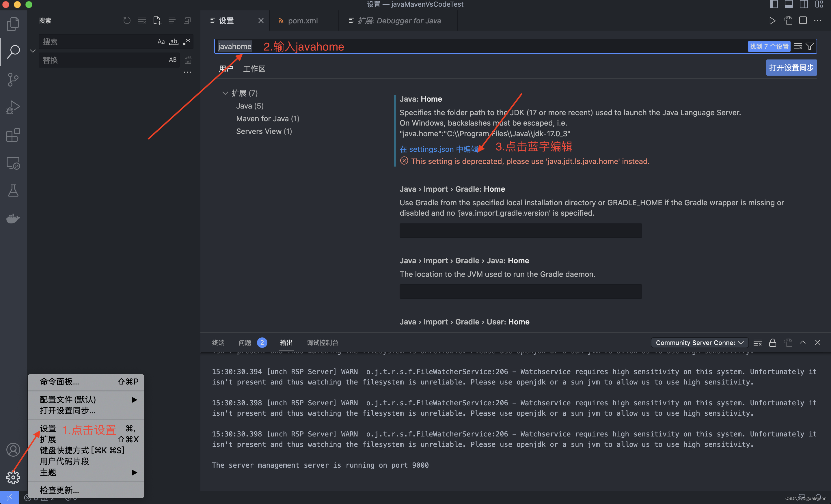Screen dimensions: 831x504
Task: Click the Accounts icon in activity bar
Action: [13, 450]
